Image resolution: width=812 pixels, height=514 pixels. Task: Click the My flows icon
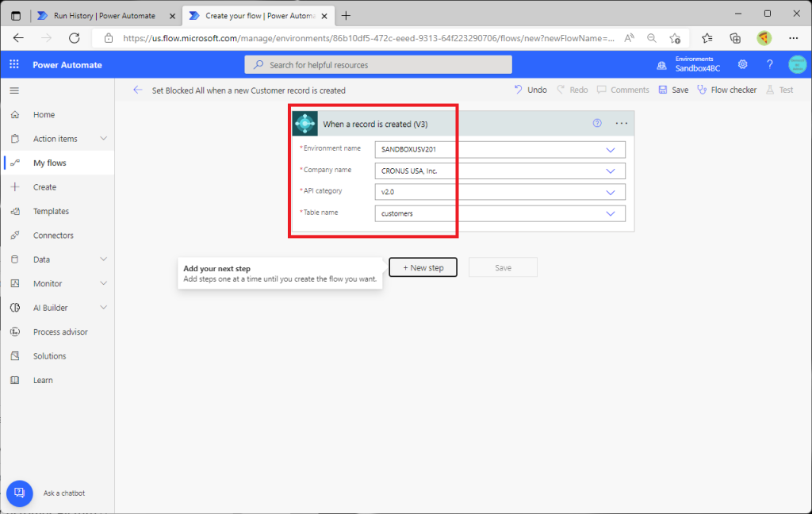click(x=15, y=163)
